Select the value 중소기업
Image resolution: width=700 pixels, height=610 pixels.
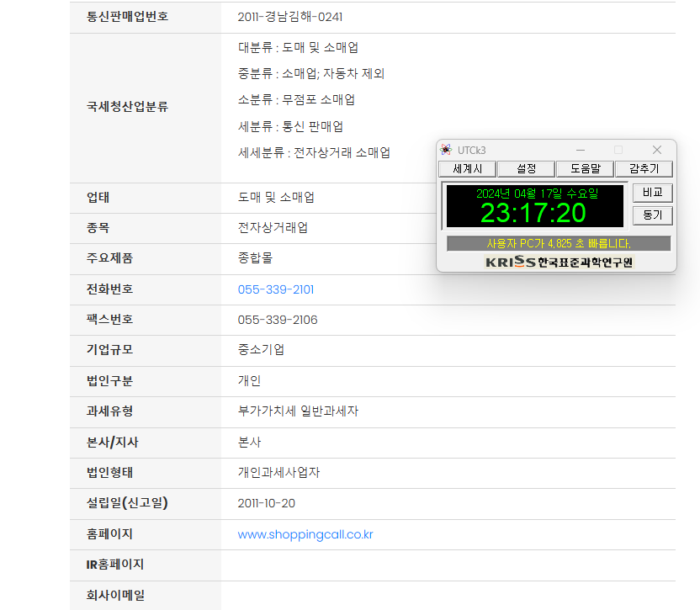(261, 350)
